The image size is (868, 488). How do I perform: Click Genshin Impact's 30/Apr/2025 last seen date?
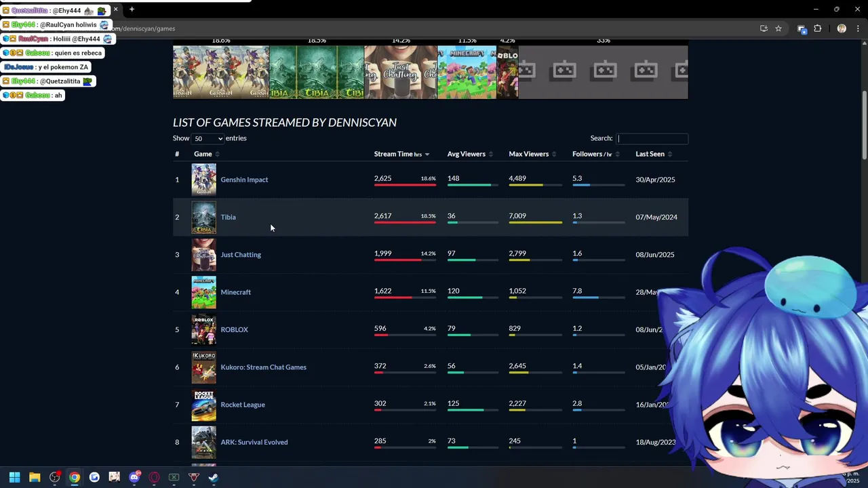pyautogui.click(x=655, y=180)
